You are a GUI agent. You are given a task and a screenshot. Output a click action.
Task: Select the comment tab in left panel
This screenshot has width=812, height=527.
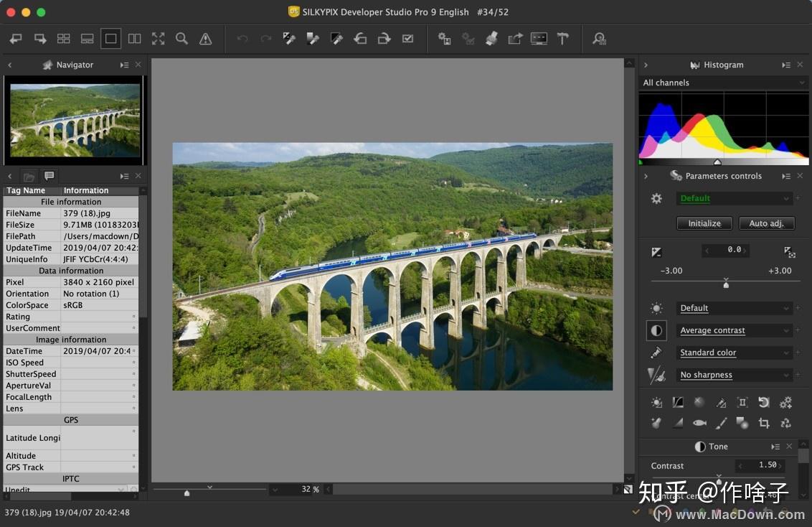coord(49,175)
